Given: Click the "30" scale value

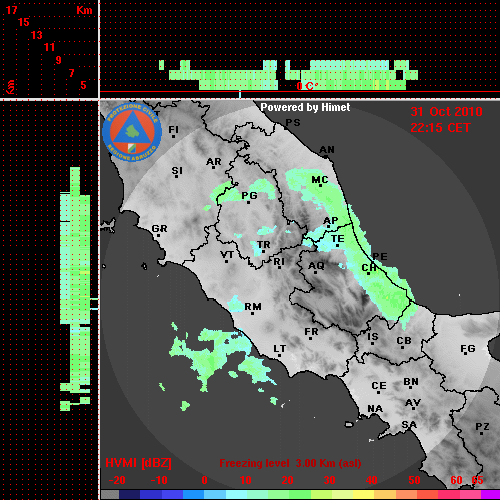Looking at the screenshot, I should click(329, 480).
